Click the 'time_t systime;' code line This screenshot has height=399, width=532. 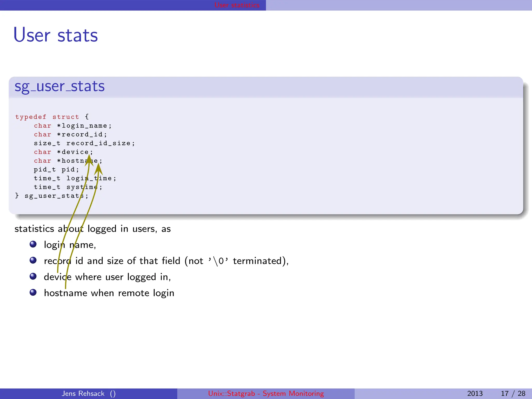(x=68, y=187)
